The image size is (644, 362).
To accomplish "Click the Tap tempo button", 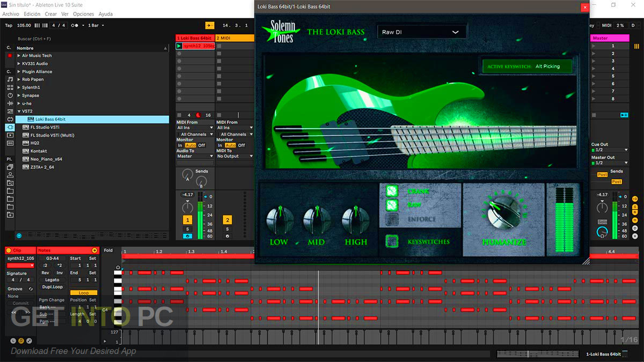I will (x=9, y=25).
